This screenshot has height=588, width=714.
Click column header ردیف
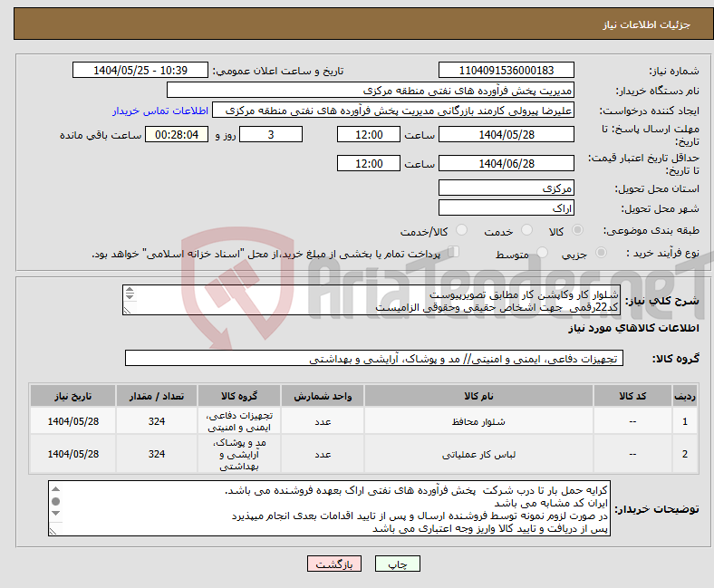pyautogui.click(x=685, y=396)
